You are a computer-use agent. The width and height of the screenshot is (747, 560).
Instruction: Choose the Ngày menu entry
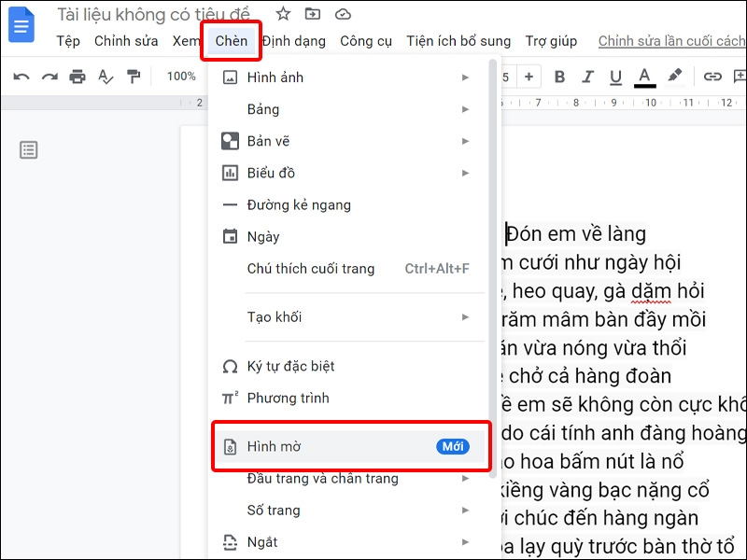coord(348,237)
